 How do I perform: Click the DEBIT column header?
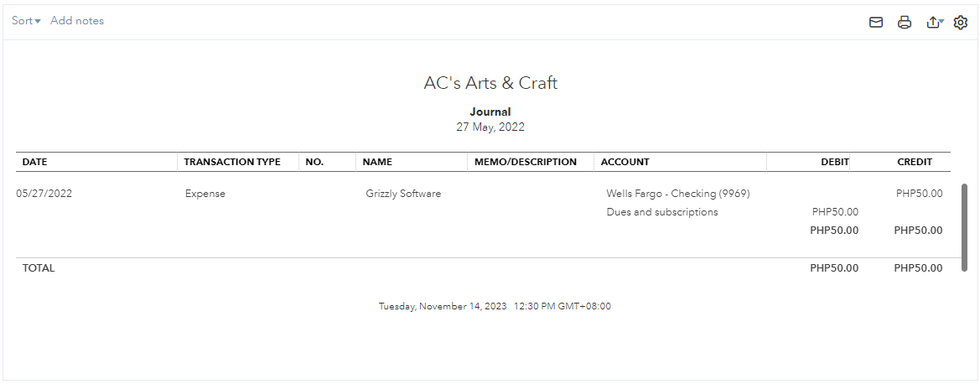tap(835, 162)
